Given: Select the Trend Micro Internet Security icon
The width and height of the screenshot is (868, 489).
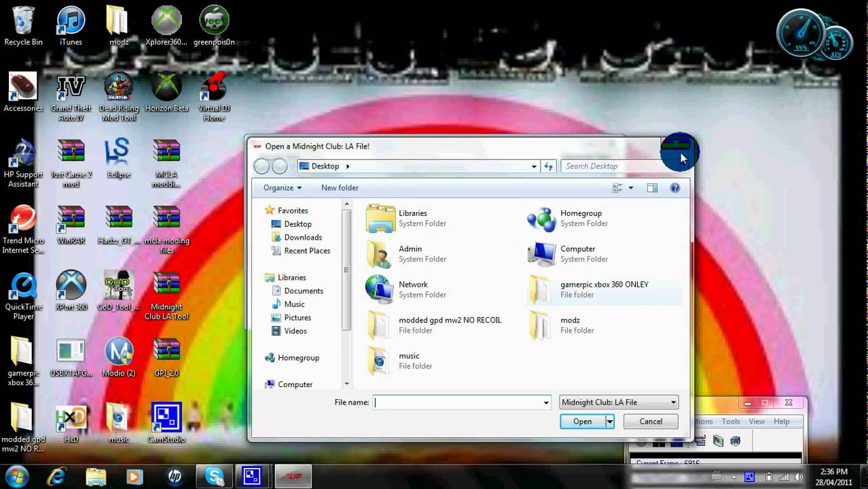Looking at the screenshot, I should [x=23, y=230].
